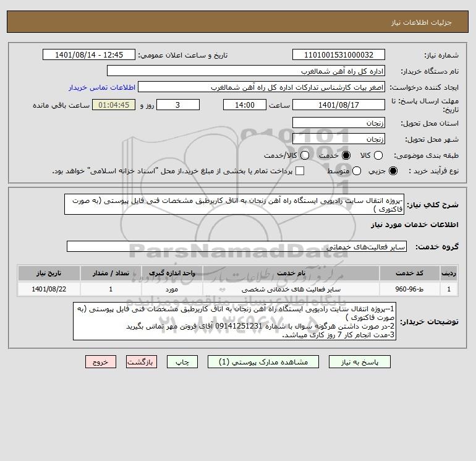Toggle the Islamic treasury payment checkbox
The height and width of the screenshot is (461, 476).
(x=300, y=171)
